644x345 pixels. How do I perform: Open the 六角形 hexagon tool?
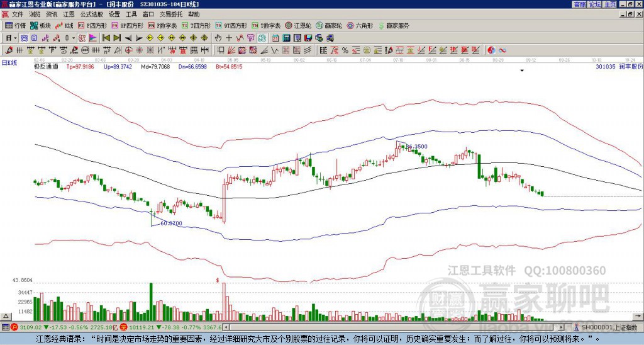tap(360, 25)
